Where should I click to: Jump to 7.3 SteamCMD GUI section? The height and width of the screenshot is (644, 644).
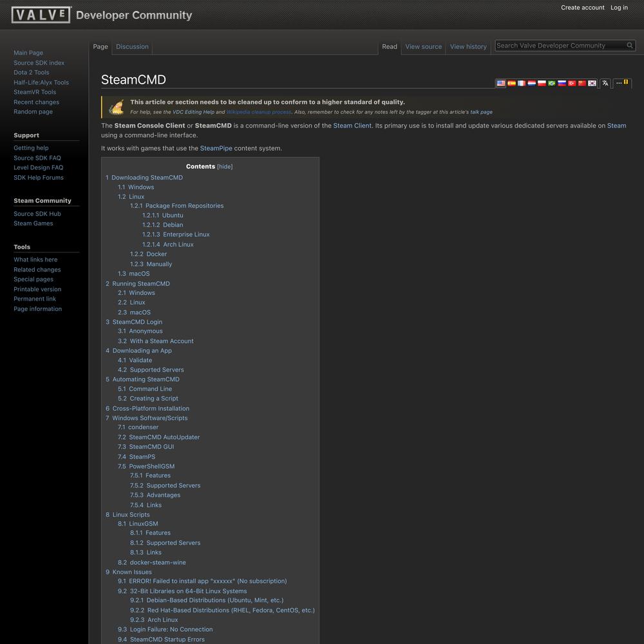coord(146,447)
